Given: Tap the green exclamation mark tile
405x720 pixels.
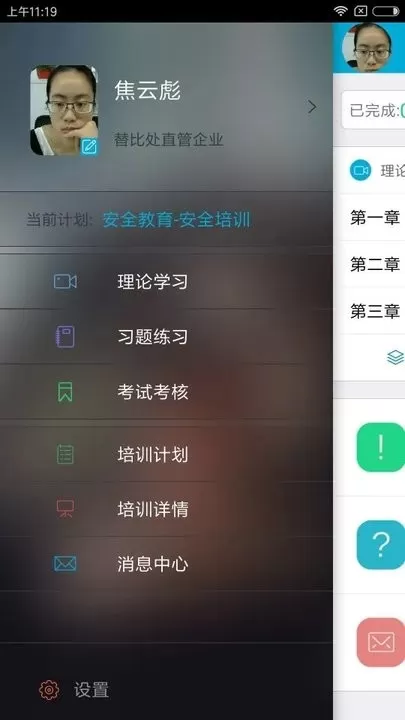Looking at the screenshot, I should pyautogui.click(x=381, y=447).
